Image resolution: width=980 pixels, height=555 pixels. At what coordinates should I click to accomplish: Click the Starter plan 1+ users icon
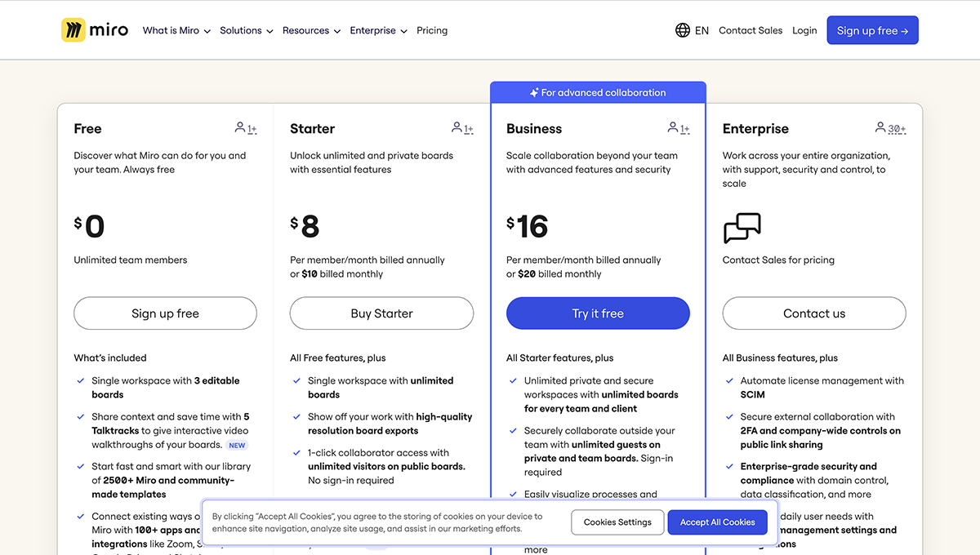click(462, 128)
